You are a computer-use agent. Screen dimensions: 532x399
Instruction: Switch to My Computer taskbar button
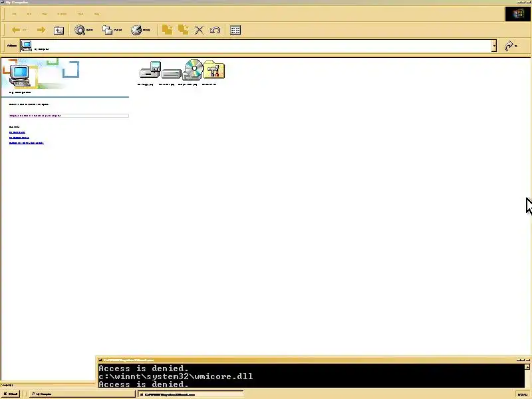point(81,394)
